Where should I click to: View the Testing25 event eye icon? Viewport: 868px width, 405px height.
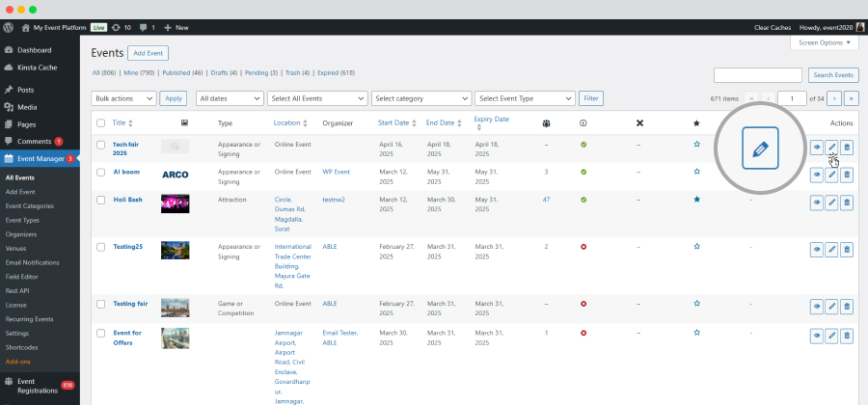[817, 250]
